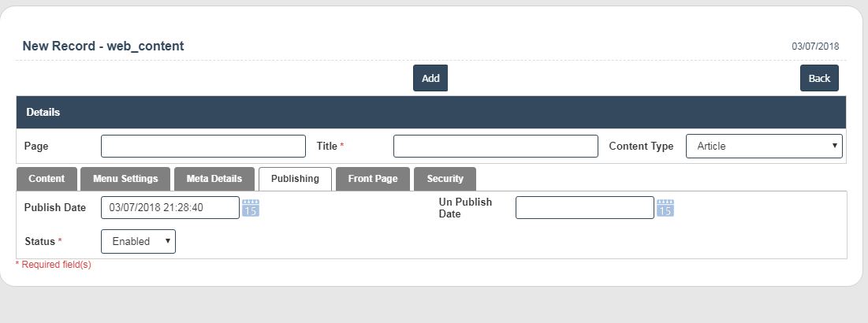Open the Publish Date calendar picker
This screenshot has height=323, width=868.
click(251, 208)
